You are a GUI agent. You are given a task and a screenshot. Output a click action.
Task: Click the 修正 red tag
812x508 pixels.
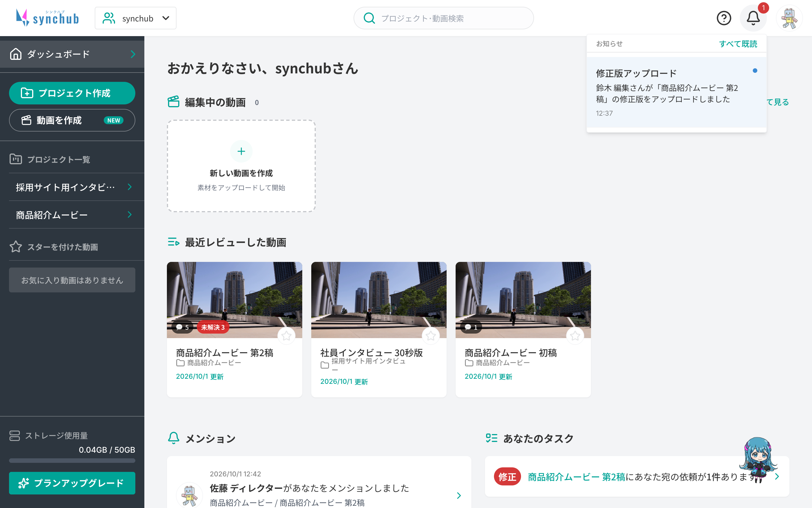click(507, 476)
